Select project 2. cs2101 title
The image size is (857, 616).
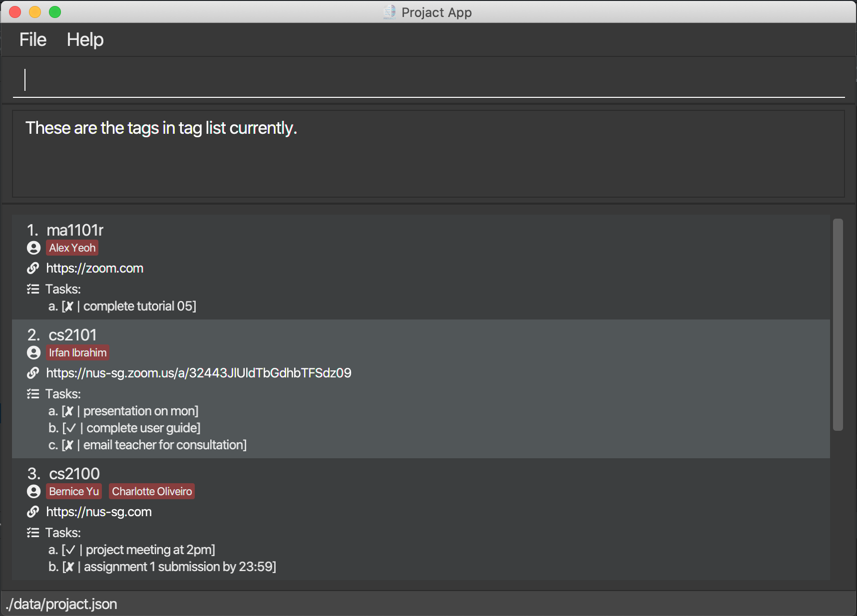pyautogui.click(x=62, y=335)
